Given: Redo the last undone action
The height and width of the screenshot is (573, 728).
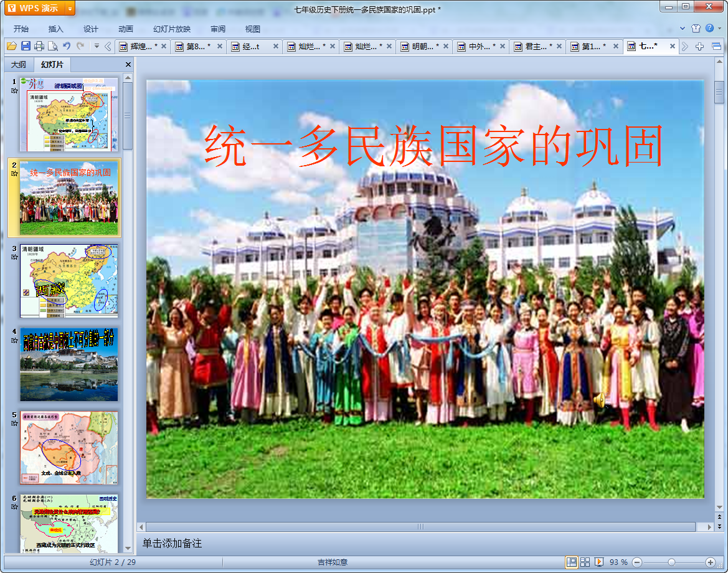Looking at the screenshot, I should pos(80,46).
